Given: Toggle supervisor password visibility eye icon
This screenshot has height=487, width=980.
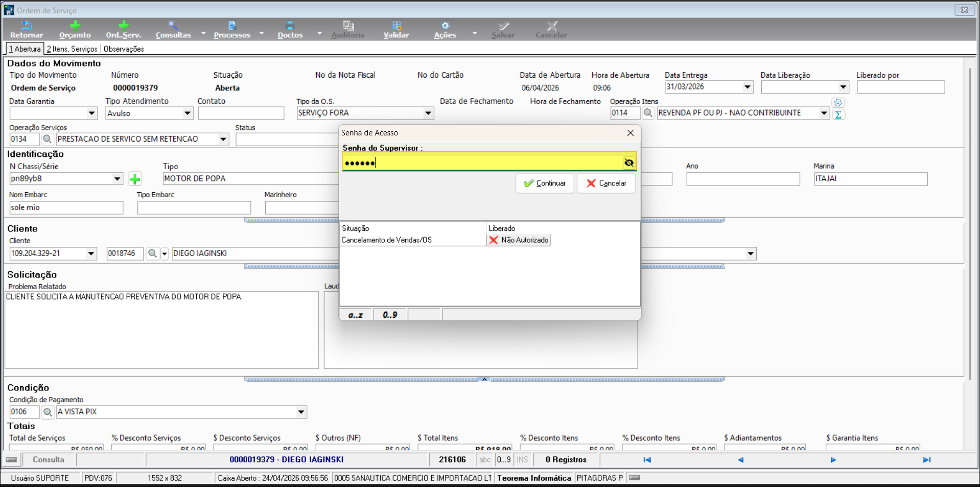Looking at the screenshot, I should pos(629,163).
